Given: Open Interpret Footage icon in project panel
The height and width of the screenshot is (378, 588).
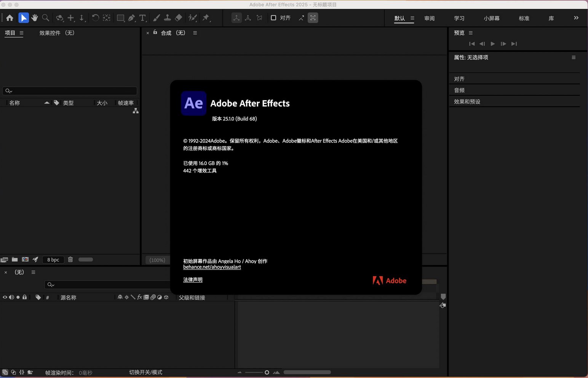Looking at the screenshot, I should [x=4, y=259].
